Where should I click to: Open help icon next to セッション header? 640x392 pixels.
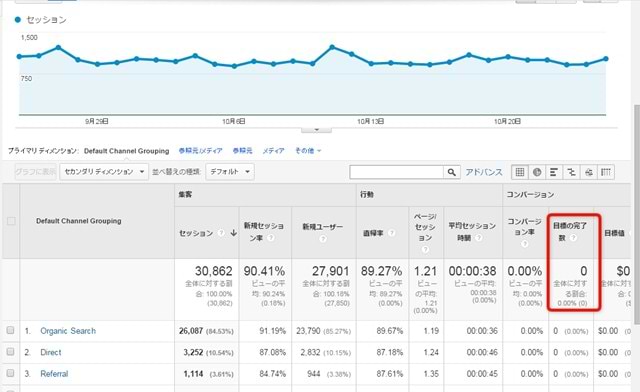pos(221,233)
